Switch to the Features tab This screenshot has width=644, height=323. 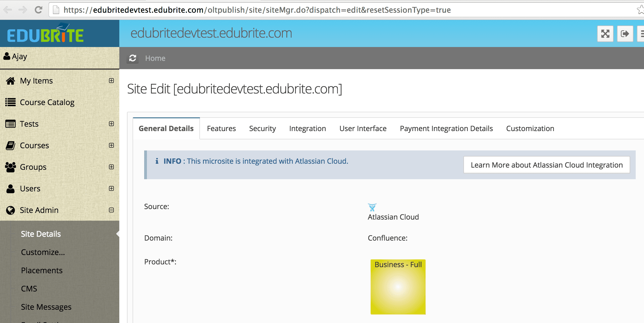coord(221,129)
